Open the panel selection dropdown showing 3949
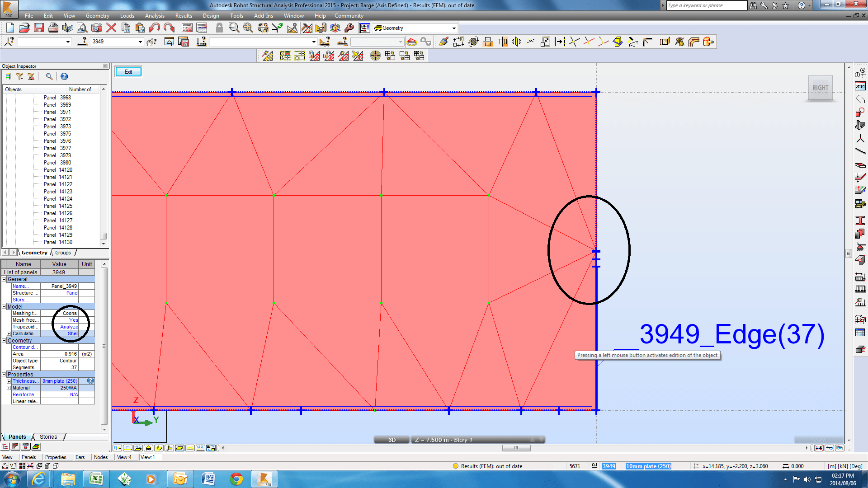Viewport: 868px width, 488px height. [140, 42]
